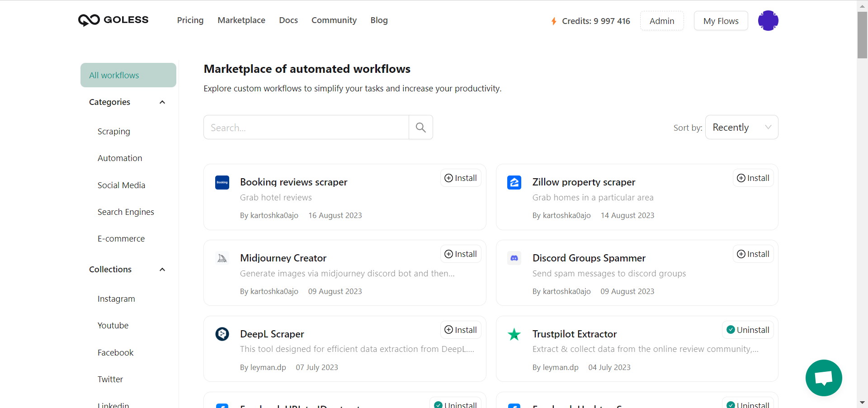The height and width of the screenshot is (408, 868).
Task: Open the DeepL Scraper title
Action: coord(272,334)
